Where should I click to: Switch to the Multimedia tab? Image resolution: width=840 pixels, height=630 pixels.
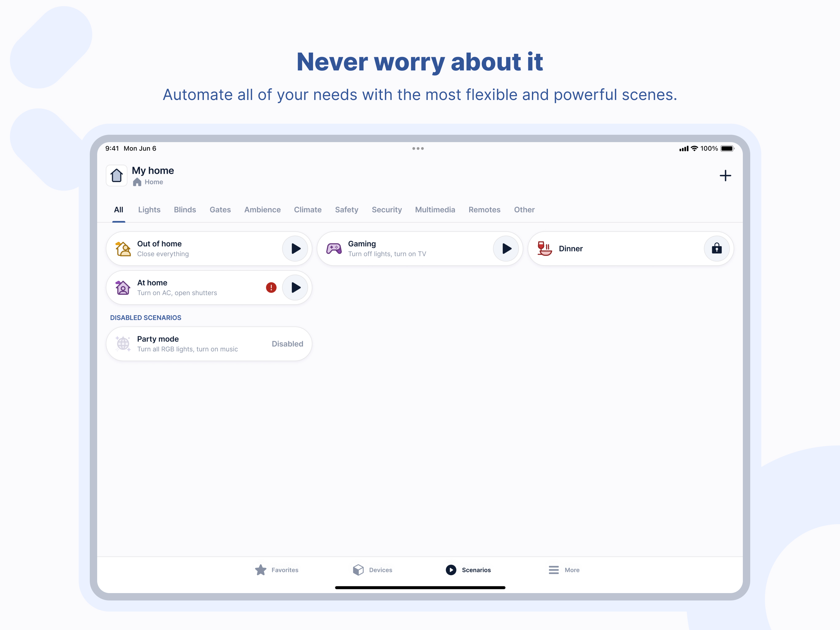[435, 210]
